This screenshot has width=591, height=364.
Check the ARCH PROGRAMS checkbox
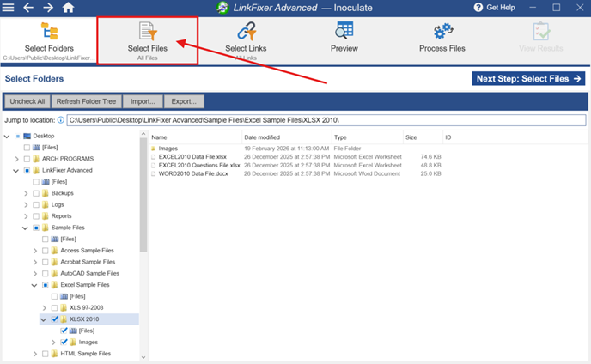[x=27, y=159]
